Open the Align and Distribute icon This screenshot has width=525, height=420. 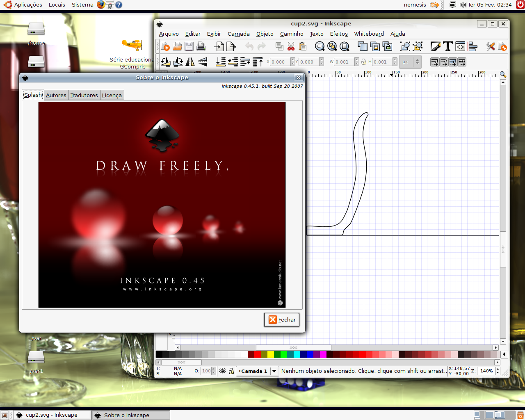pyautogui.click(x=472, y=47)
